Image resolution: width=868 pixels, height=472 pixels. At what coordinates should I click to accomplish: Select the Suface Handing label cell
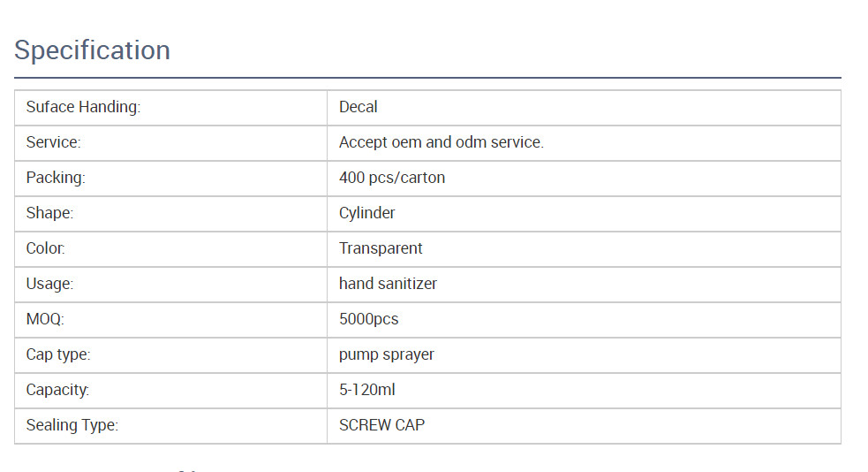(x=171, y=108)
